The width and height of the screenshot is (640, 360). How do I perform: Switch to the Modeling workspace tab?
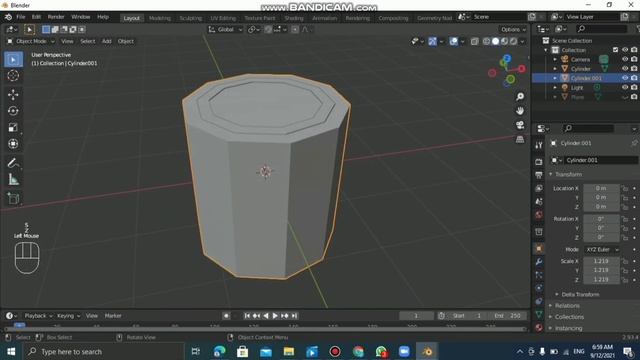click(x=160, y=18)
